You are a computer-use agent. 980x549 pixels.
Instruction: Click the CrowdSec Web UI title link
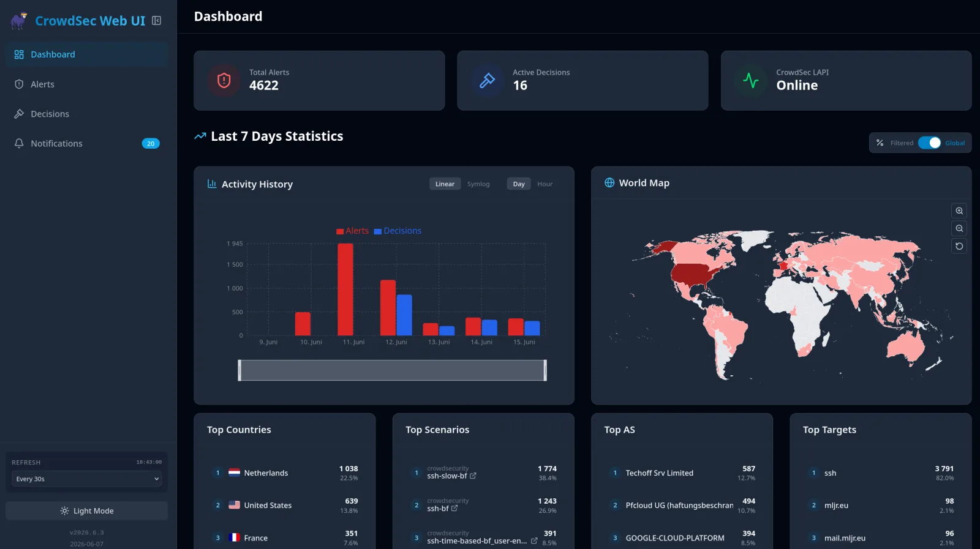[90, 21]
